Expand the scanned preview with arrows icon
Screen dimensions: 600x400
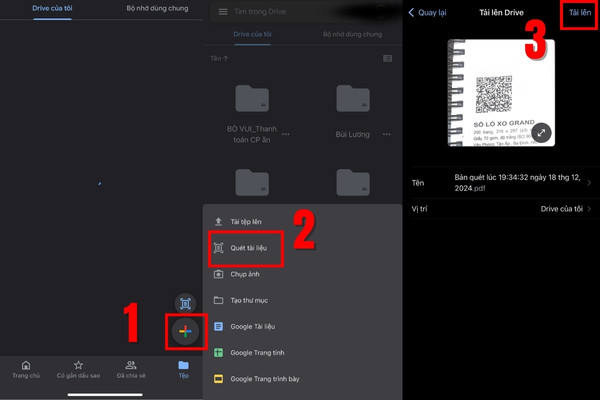click(x=541, y=133)
